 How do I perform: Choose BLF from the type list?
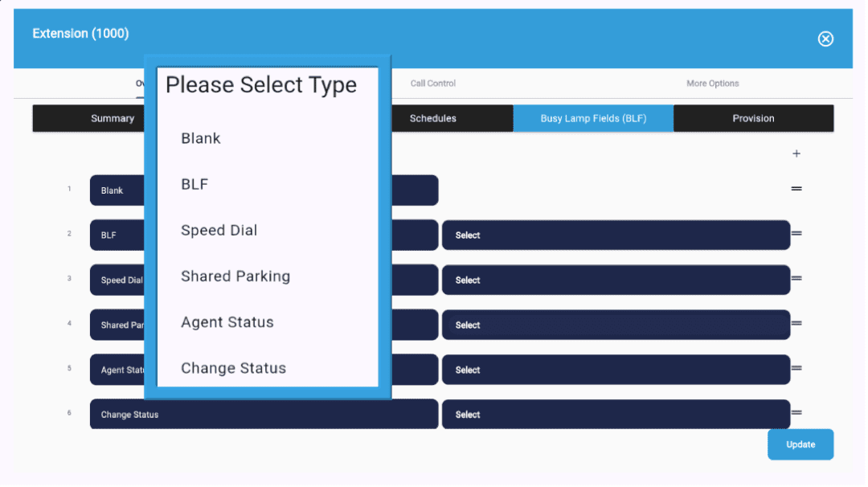tap(194, 184)
